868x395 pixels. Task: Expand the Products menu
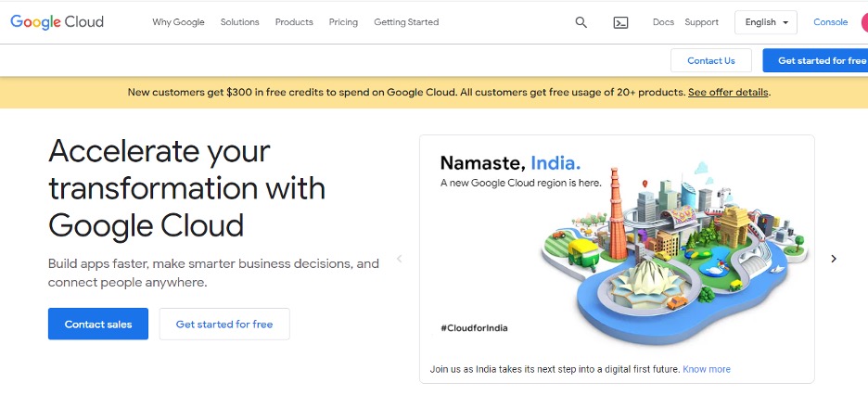tap(294, 22)
